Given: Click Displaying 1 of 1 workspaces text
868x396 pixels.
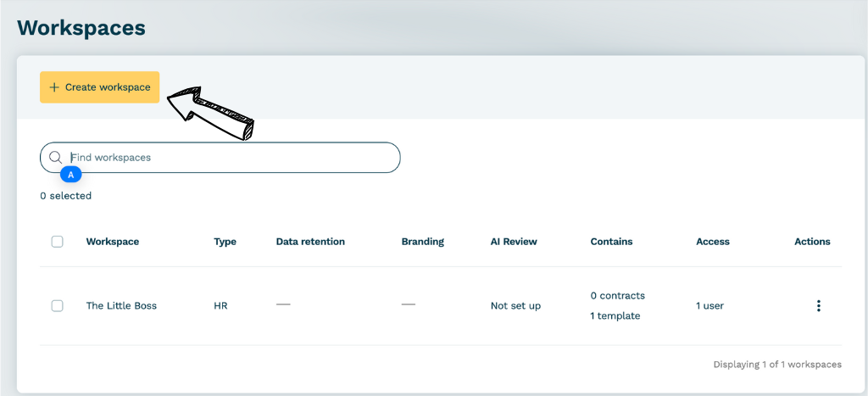Looking at the screenshot, I should [x=777, y=365].
